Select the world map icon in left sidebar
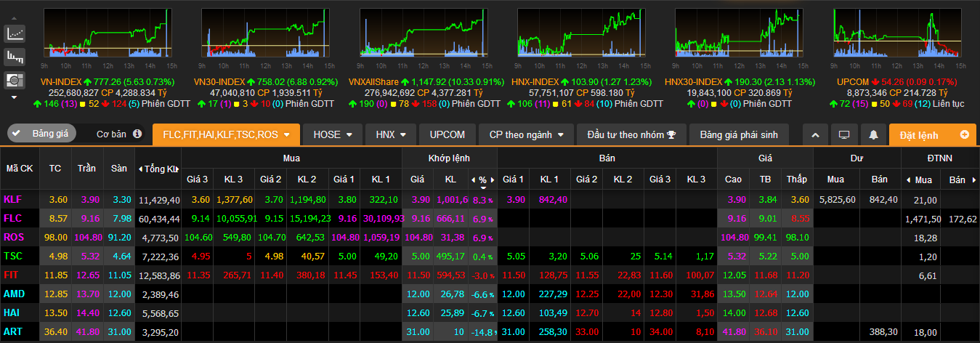The width and height of the screenshot is (980, 343). pyautogui.click(x=15, y=79)
